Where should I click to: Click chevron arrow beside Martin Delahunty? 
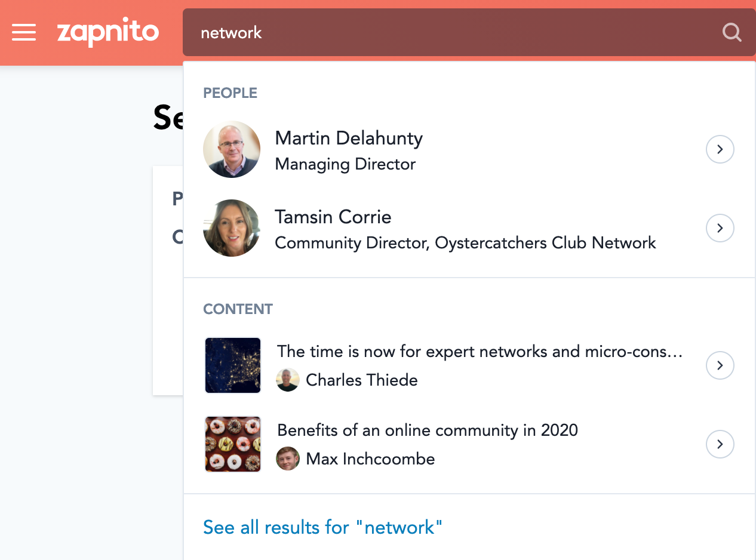pos(720,149)
